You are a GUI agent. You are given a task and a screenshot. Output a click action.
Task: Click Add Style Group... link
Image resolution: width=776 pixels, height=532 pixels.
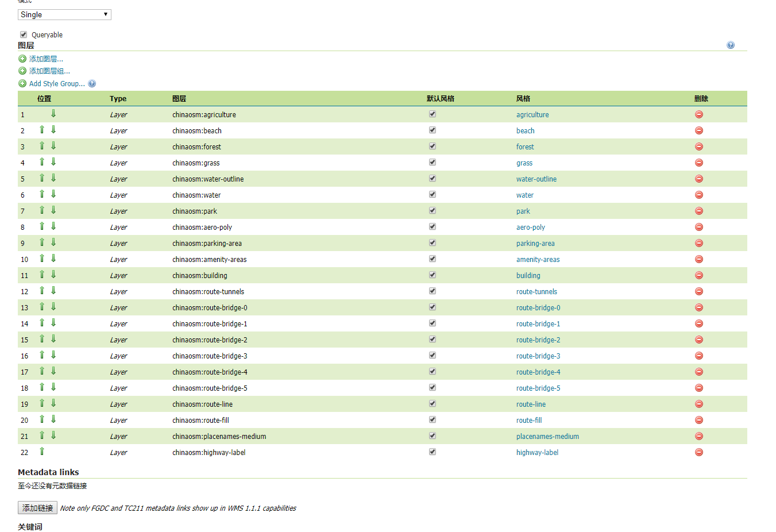pos(57,83)
